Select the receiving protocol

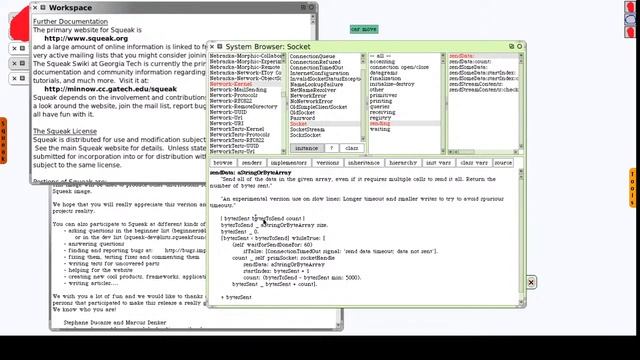[405, 112]
